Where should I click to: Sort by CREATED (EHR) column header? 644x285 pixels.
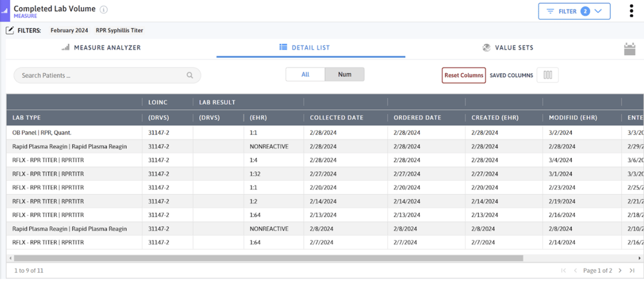click(495, 118)
